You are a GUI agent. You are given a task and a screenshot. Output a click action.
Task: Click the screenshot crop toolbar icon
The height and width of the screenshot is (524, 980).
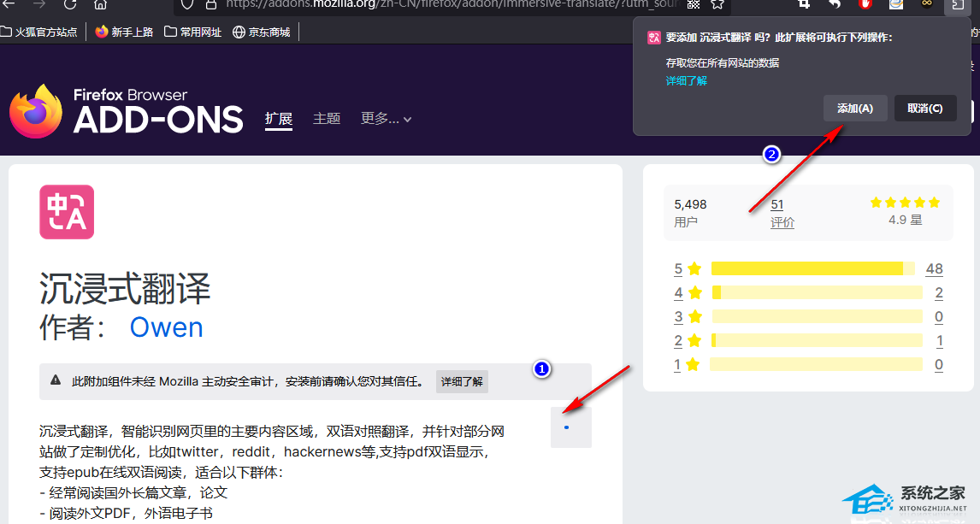click(804, 4)
